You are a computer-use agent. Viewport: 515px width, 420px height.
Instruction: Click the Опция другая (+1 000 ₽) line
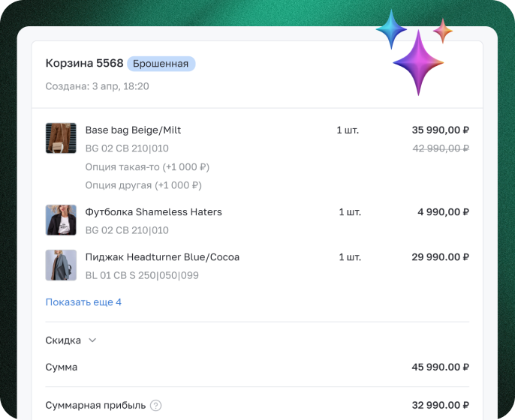click(x=143, y=185)
